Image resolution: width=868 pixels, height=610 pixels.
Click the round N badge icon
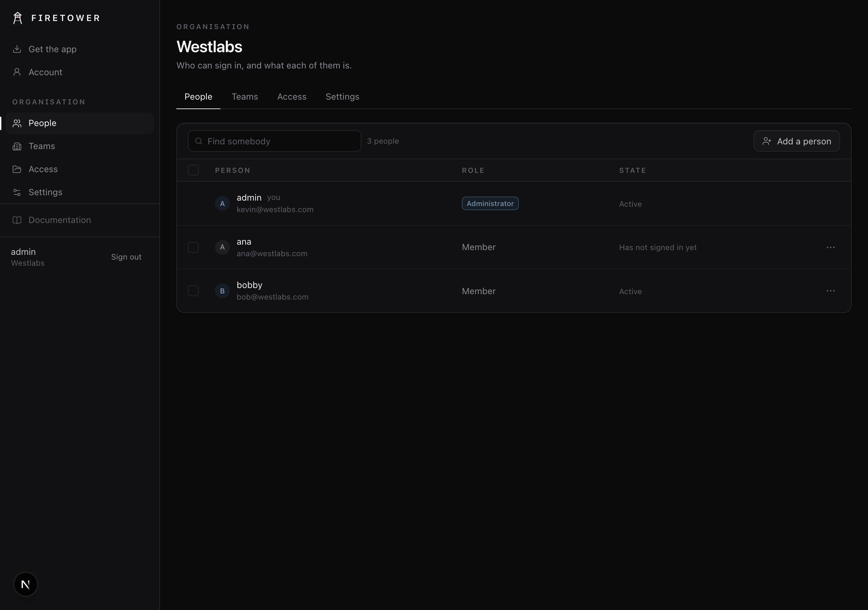click(x=26, y=584)
